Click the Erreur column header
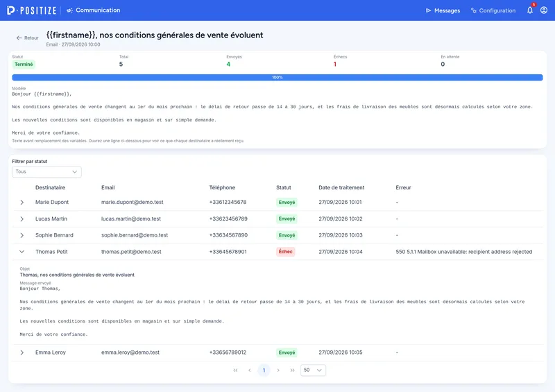This screenshot has height=392, width=555. pos(403,188)
